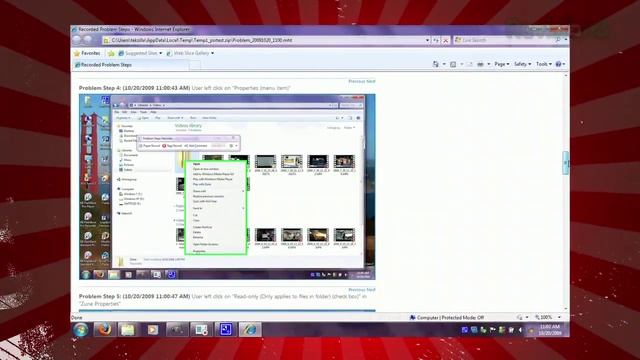Click the page's vertical scrollbar thumb
This screenshot has width=640, height=360.
click(x=565, y=163)
